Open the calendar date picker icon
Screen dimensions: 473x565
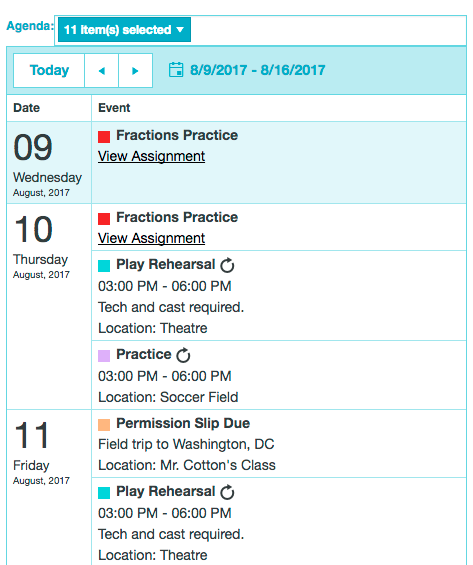(176, 70)
